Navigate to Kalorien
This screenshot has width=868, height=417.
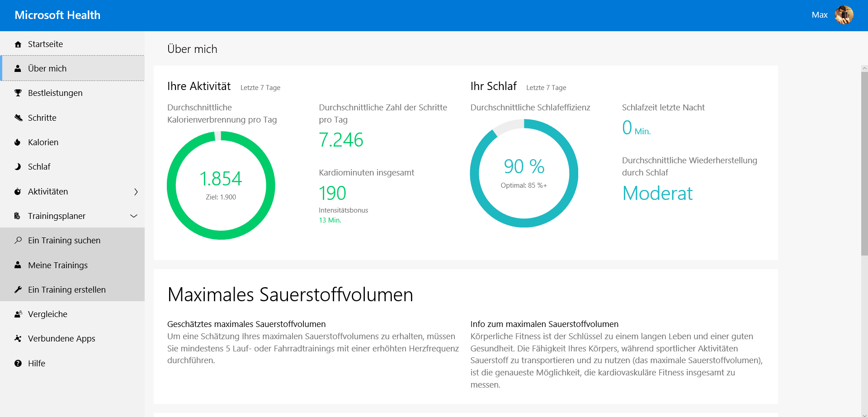[72, 142]
